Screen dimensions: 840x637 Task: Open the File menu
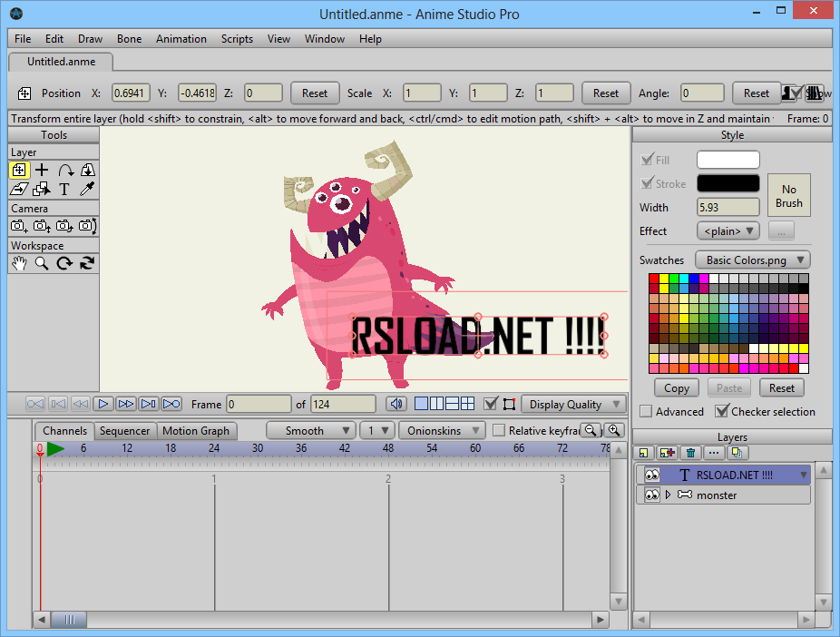23,39
